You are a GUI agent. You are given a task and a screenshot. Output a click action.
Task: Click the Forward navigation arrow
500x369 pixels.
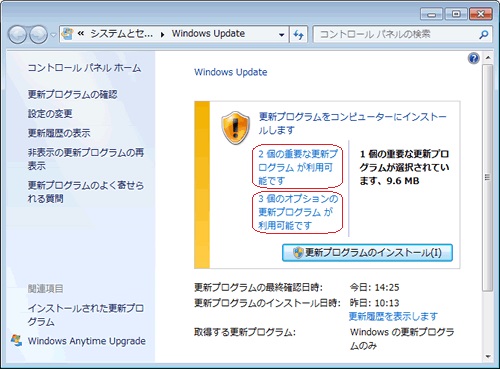[38, 35]
